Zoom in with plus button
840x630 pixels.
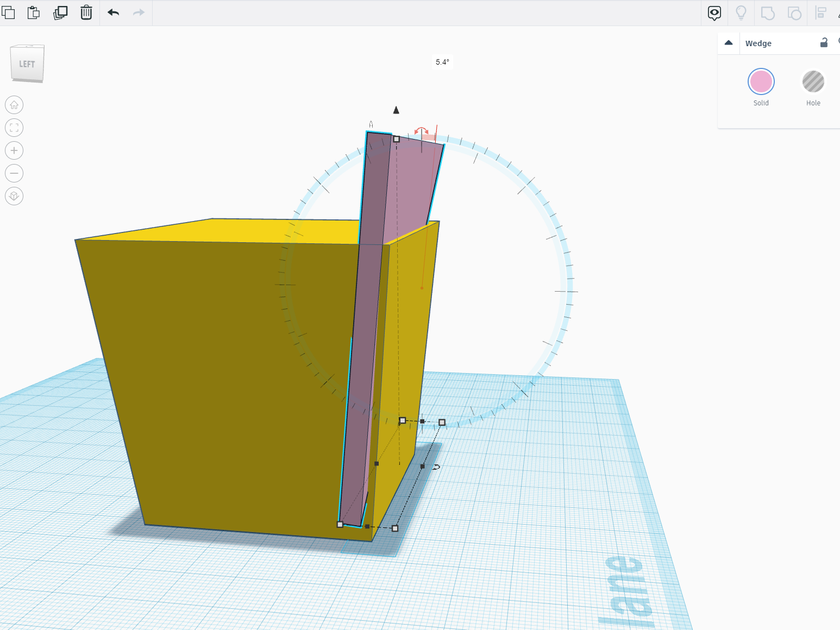(x=14, y=150)
